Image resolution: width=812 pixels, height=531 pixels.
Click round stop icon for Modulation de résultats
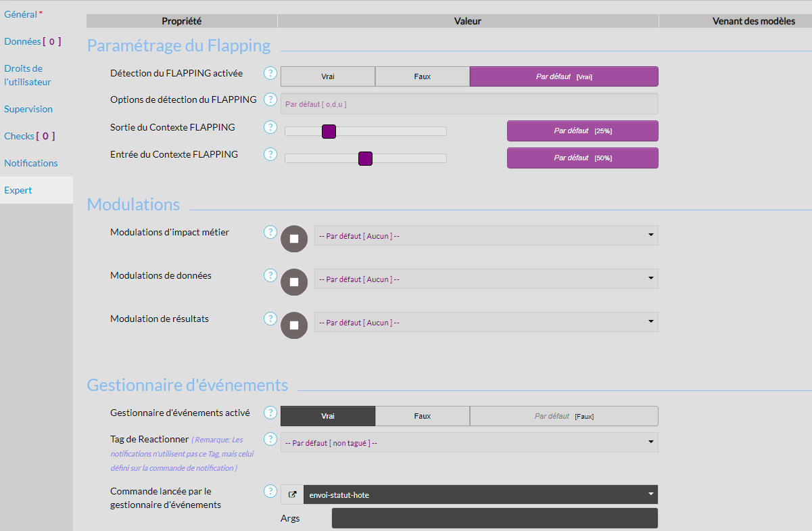tap(294, 325)
